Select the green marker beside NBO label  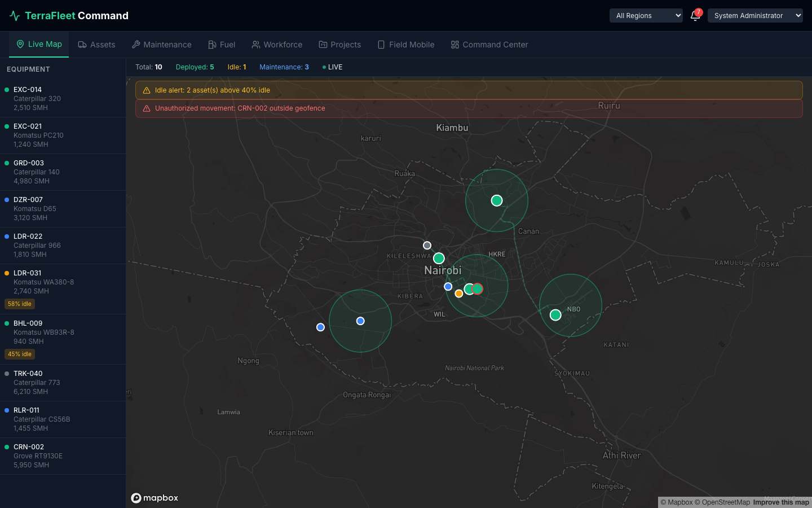[555, 315]
